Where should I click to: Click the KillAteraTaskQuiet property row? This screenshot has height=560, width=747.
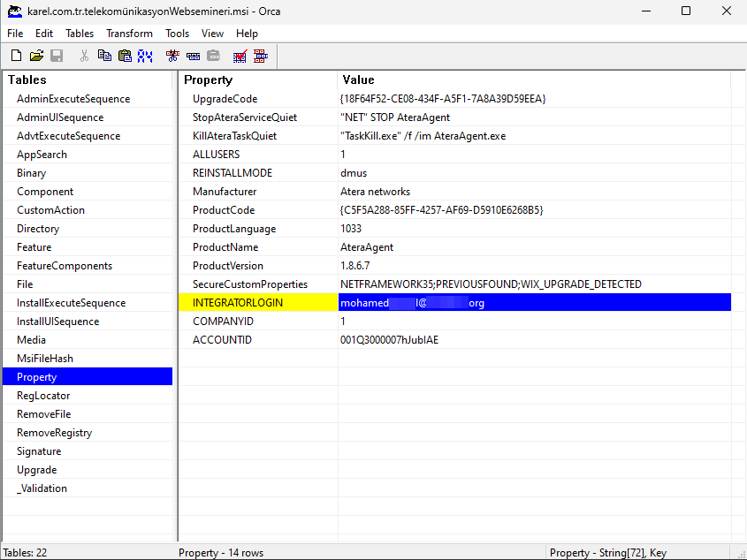pos(455,136)
